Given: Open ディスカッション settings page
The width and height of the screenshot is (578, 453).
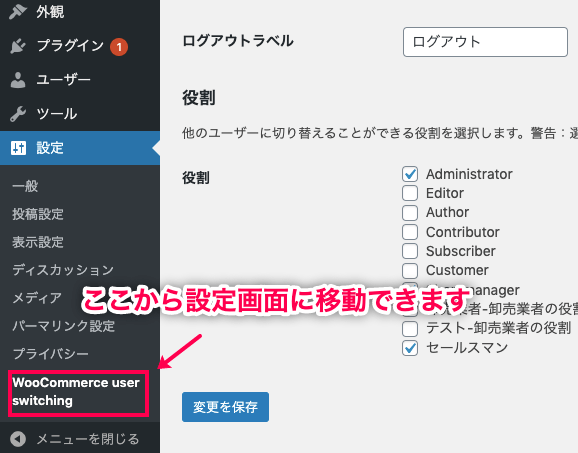Looking at the screenshot, I should 63,270.
